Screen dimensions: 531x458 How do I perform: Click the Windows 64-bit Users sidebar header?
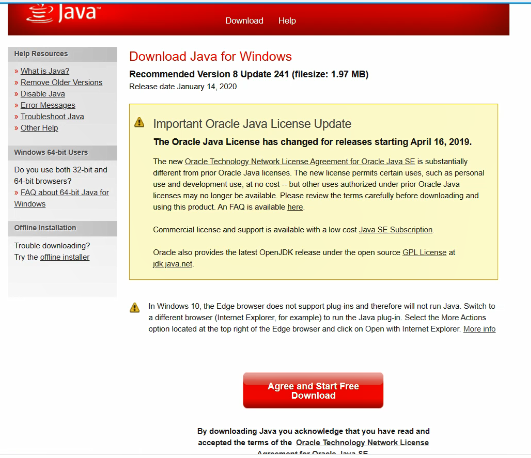[x=62, y=152]
